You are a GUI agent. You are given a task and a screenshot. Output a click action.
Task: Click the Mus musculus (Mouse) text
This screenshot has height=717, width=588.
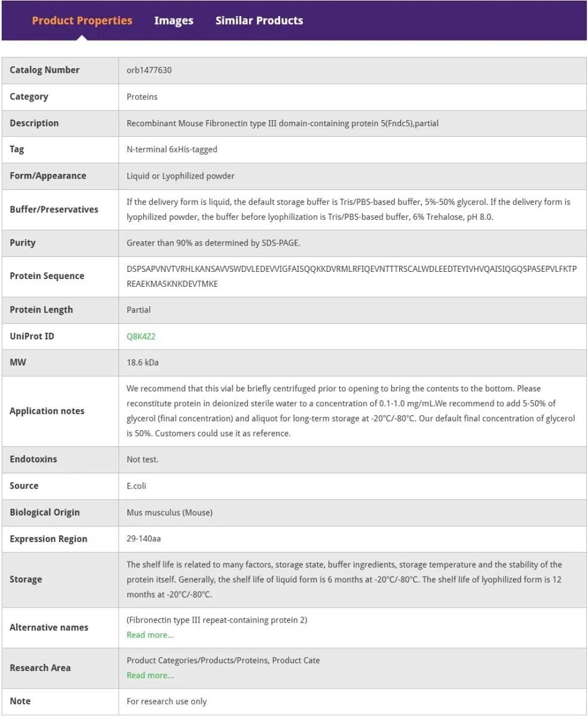(170, 513)
